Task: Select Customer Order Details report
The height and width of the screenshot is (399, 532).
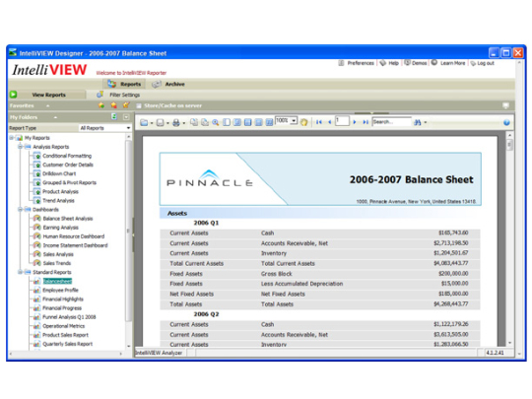Action: (x=68, y=165)
